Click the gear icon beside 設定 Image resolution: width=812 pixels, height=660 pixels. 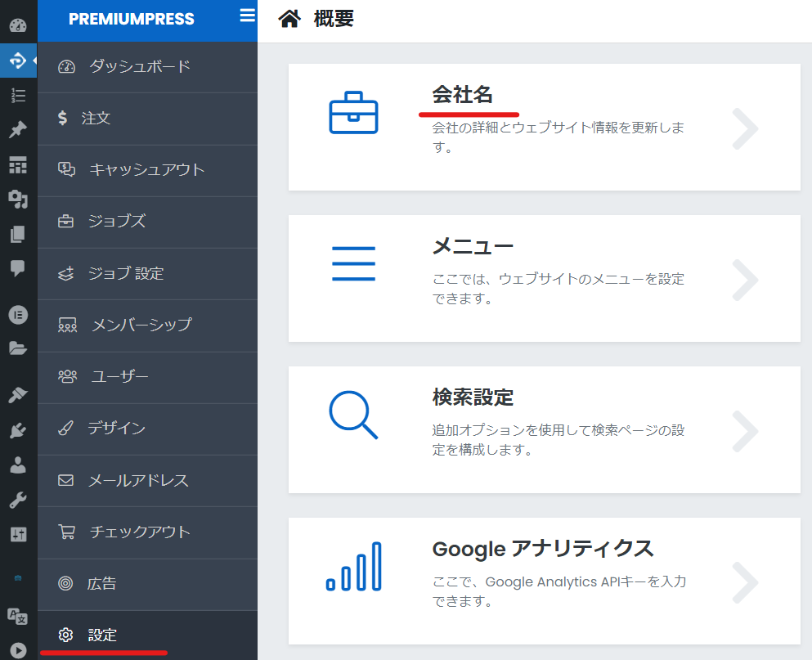[65, 635]
